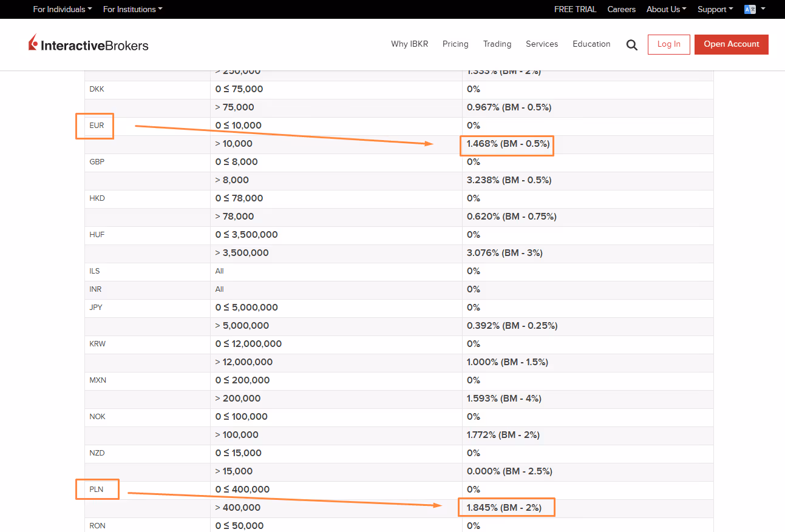Click the 0.392% (BM - 0.25%) rate
The width and height of the screenshot is (785, 532).
tap(512, 326)
